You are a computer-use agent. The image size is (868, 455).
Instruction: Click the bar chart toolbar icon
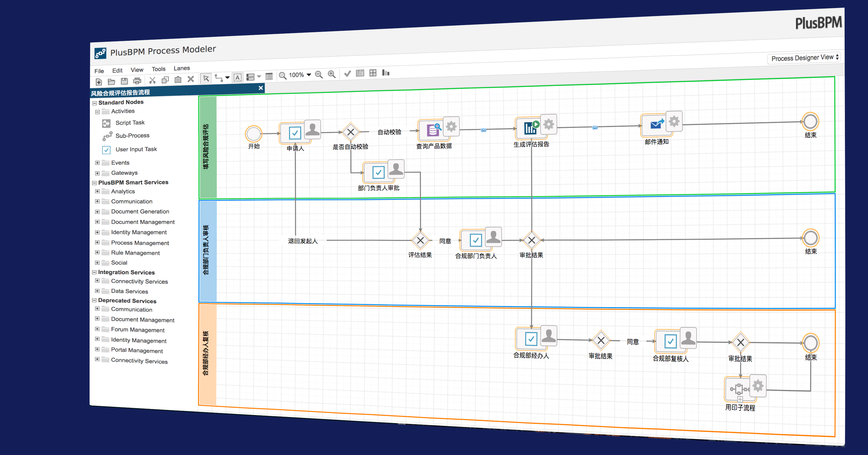pyautogui.click(x=386, y=73)
